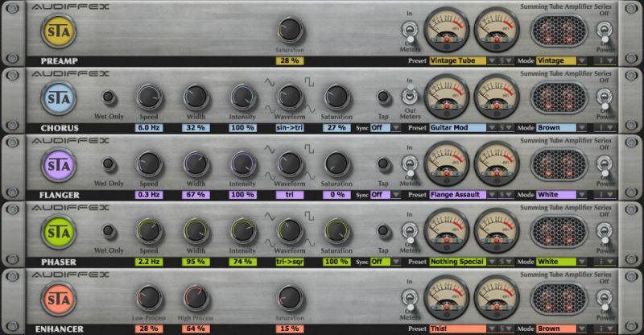Click the purple STA logo on Flanger
Screen dimensions: 644x335
click(x=59, y=165)
